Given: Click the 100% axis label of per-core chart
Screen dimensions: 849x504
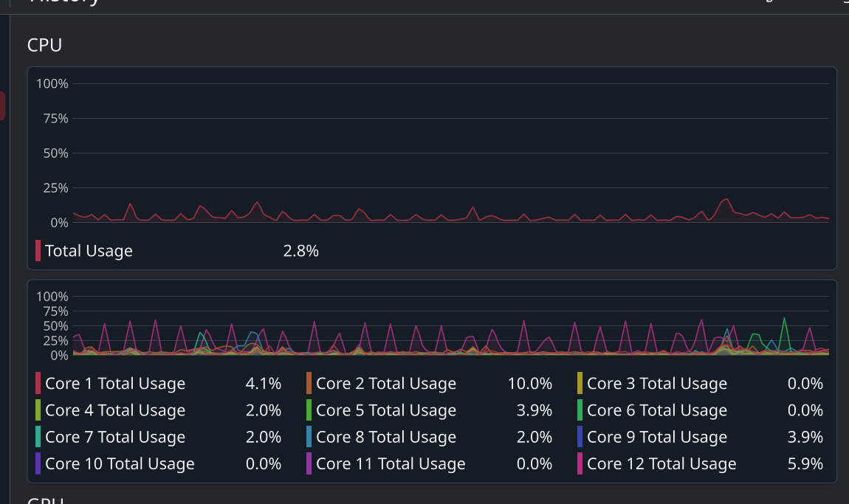Looking at the screenshot, I should pos(52,297).
